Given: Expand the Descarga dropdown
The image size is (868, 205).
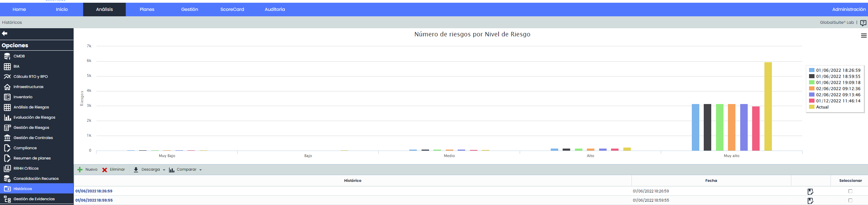Looking at the screenshot, I should click(x=150, y=170).
